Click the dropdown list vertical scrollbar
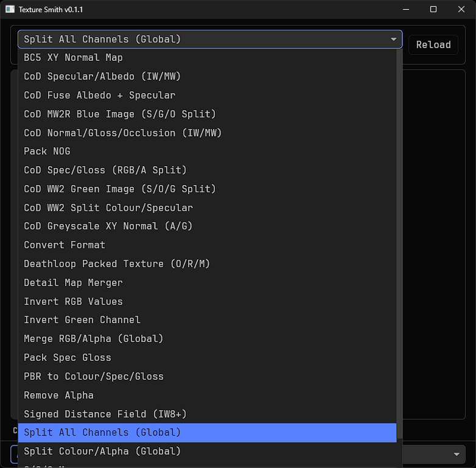The image size is (476, 468). coord(399,243)
